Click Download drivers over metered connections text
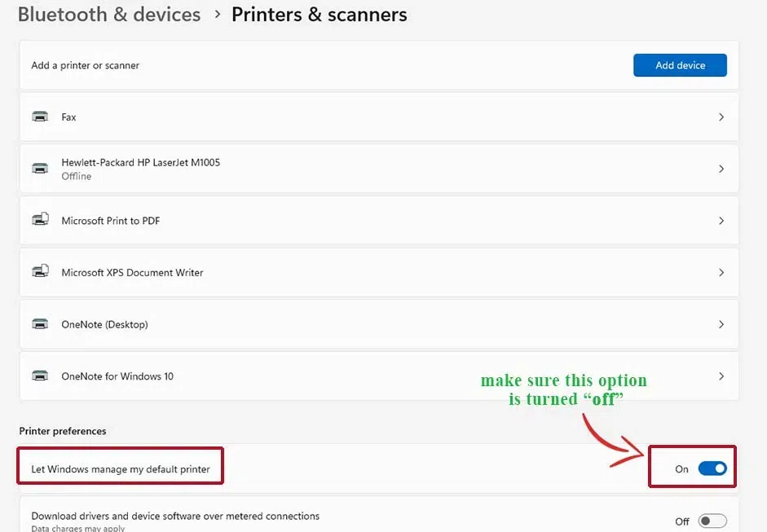 click(175, 516)
